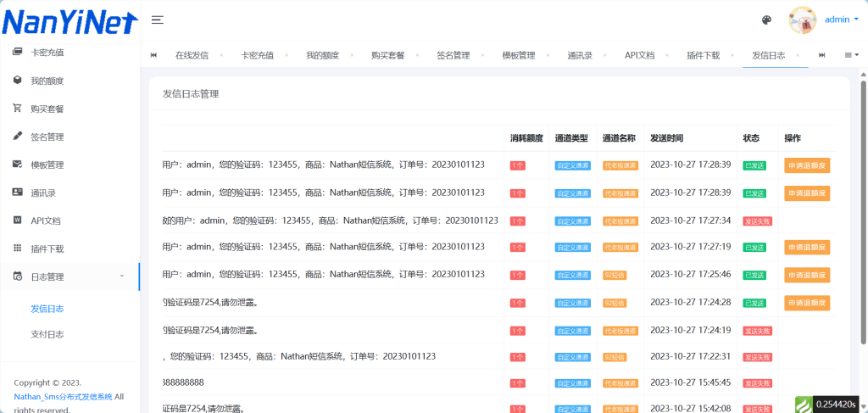868x413 pixels.
Task: Click the 自定义通道 badge in the 17:22:31 row
Action: 572,357
